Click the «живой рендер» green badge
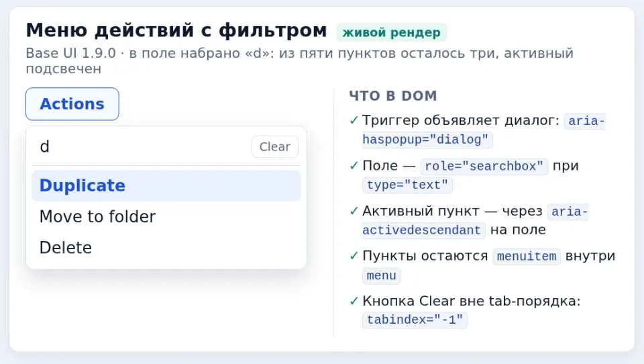Screen dimensions: 644x364 [x=391, y=32]
